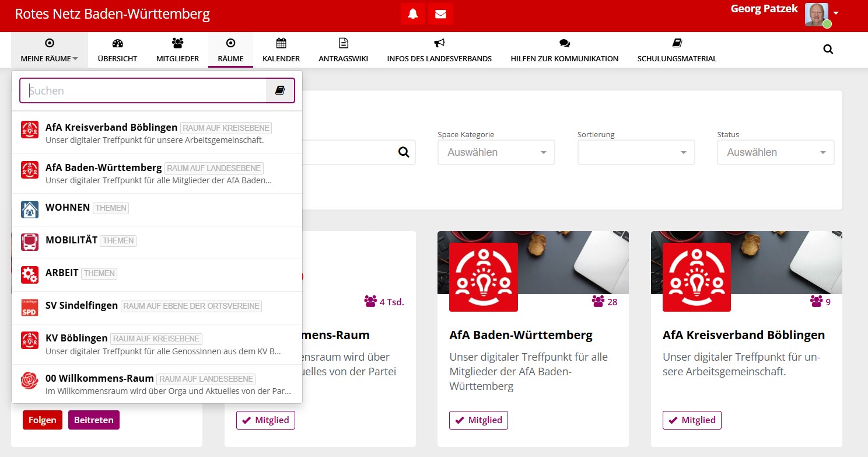Open the Sortierung dropdown
This screenshot has width=868, height=457.
[x=636, y=152]
